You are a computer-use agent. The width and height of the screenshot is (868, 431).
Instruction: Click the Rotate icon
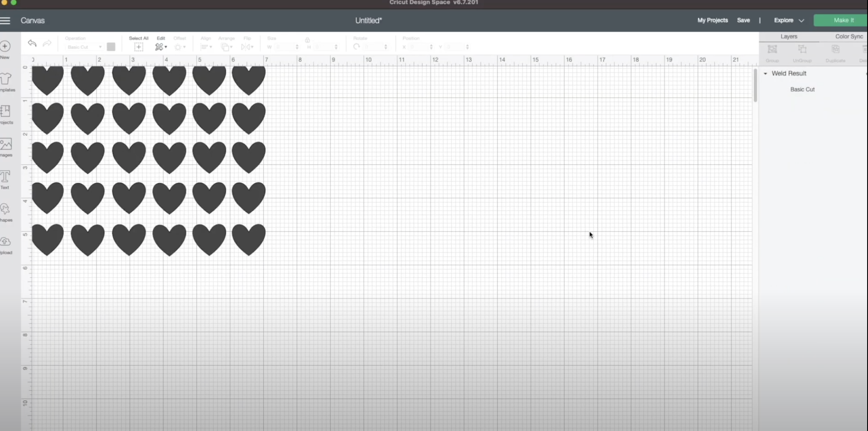(x=356, y=47)
